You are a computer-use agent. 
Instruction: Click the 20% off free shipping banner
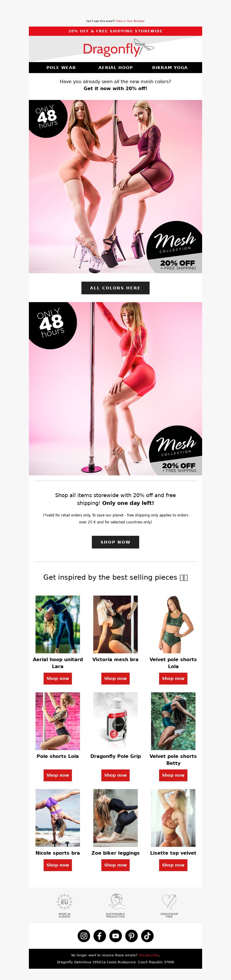pyautogui.click(x=115, y=31)
